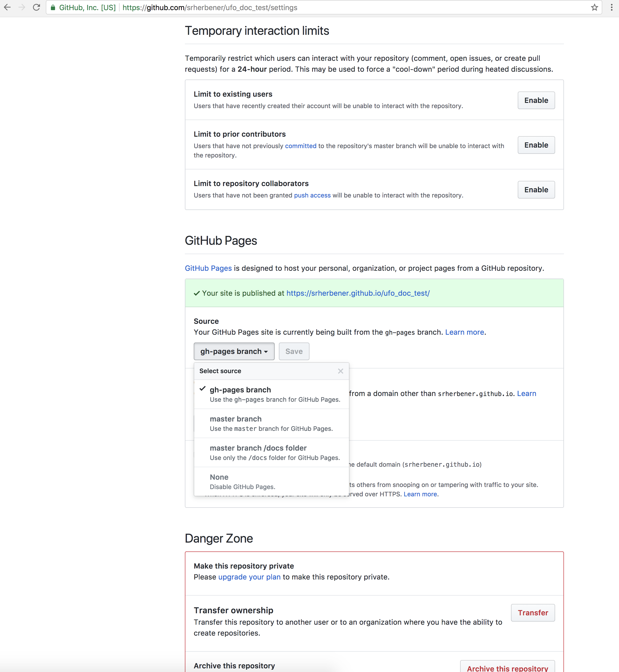Enable Limit to existing users
Screen dimensions: 619x672
(536, 100)
